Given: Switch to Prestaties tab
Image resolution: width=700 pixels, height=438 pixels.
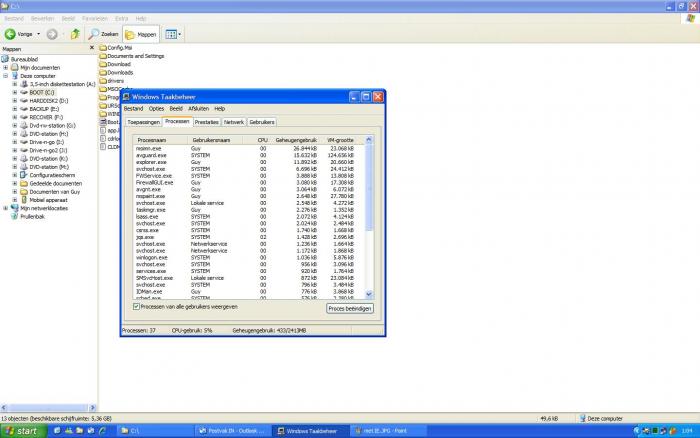Looking at the screenshot, I should (x=207, y=122).
